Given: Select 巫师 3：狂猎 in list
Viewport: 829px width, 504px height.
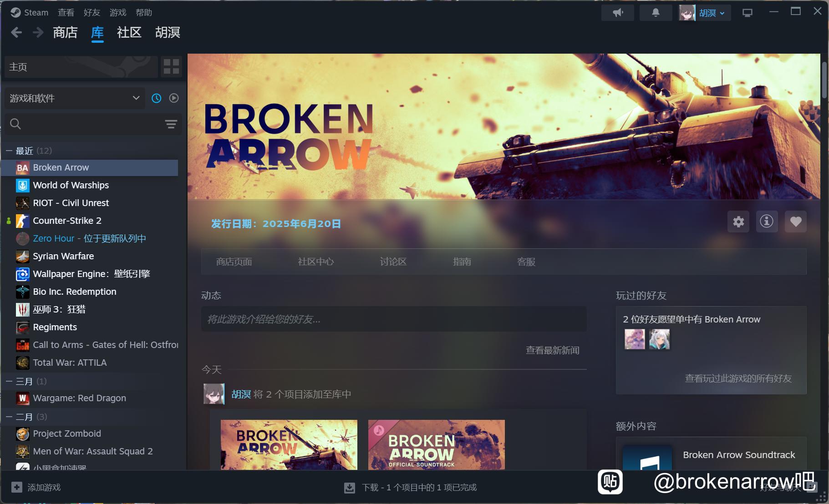Looking at the screenshot, I should [x=90, y=309].
